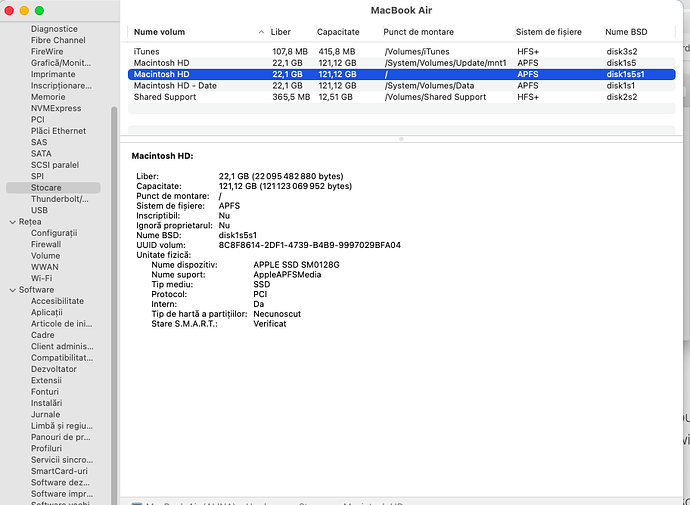Open Firewall under Rețea

(46, 244)
